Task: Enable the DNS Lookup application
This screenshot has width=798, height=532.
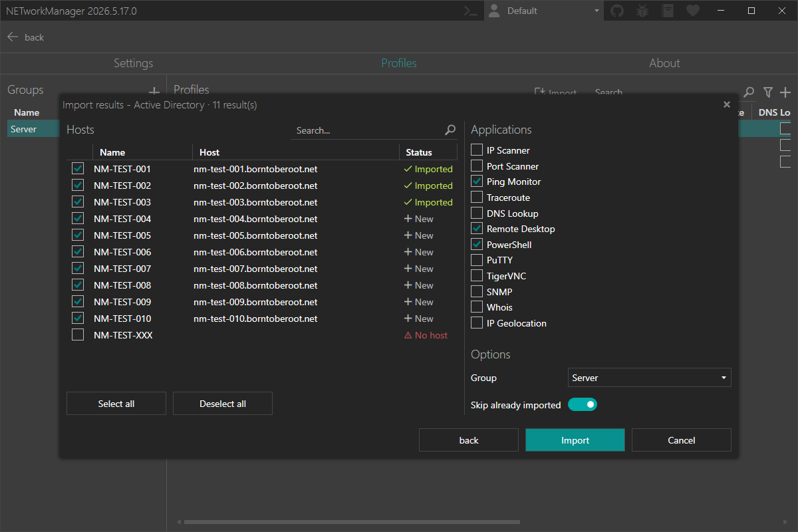Action: (x=477, y=213)
